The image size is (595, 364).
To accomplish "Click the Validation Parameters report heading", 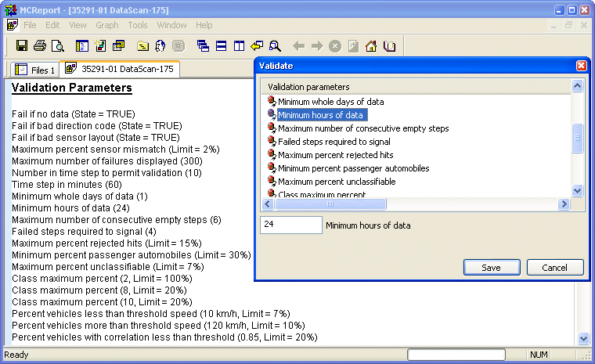I will 72,88.
